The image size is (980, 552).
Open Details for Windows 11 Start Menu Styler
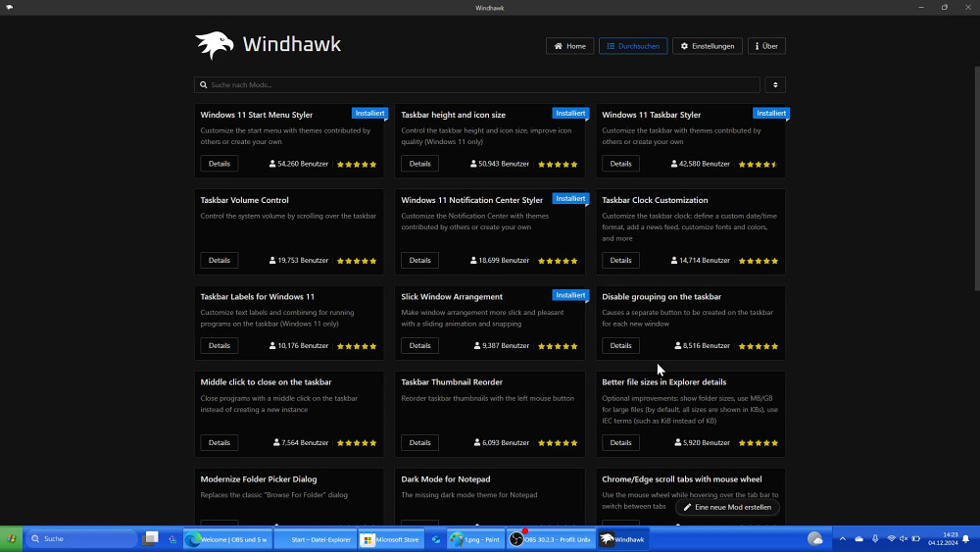(219, 164)
